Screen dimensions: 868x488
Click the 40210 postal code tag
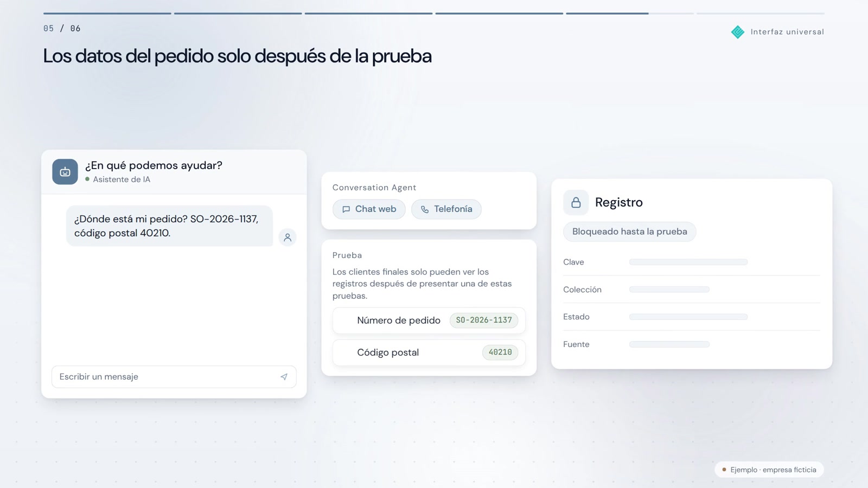500,352
